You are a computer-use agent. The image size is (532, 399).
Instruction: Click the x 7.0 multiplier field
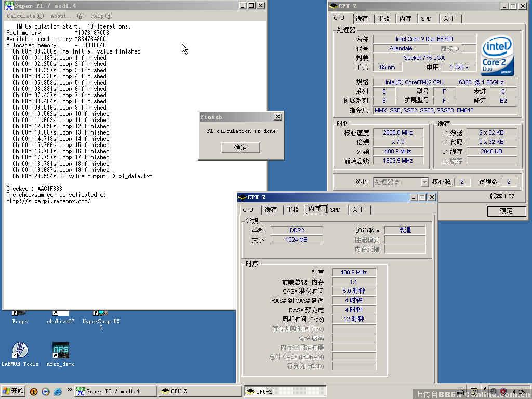pyautogui.click(x=398, y=142)
